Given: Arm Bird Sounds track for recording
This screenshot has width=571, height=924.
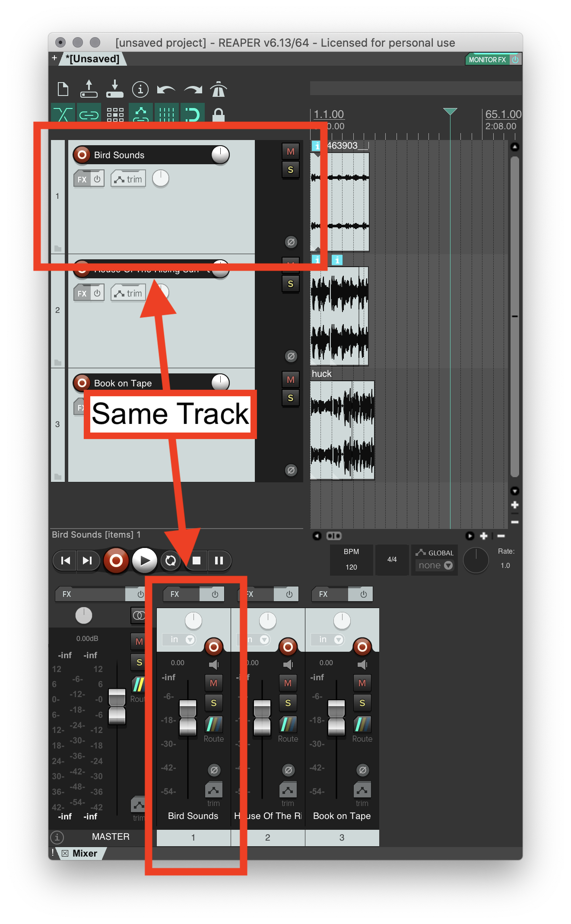Looking at the screenshot, I should pos(82,155).
